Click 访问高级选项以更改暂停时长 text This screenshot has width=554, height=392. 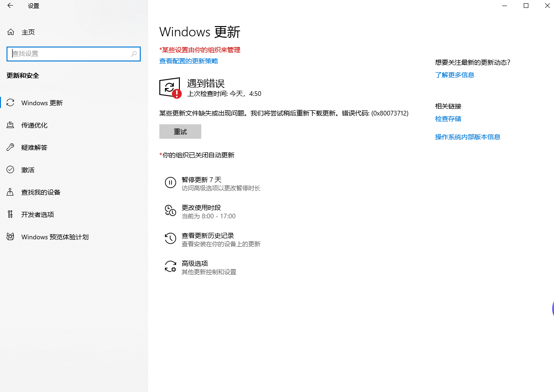(x=221, y=188)
